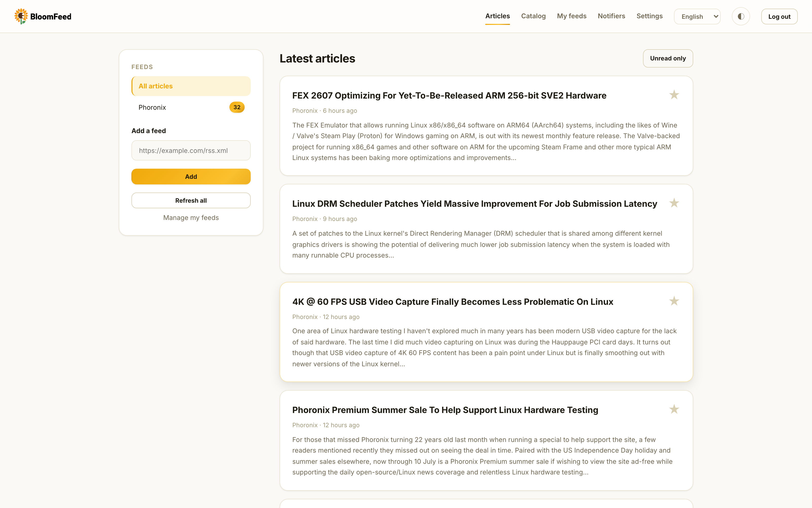This screenshot has height=508, width=812.
Task: Click the "Add a feed" label
Action: point(149,131)
